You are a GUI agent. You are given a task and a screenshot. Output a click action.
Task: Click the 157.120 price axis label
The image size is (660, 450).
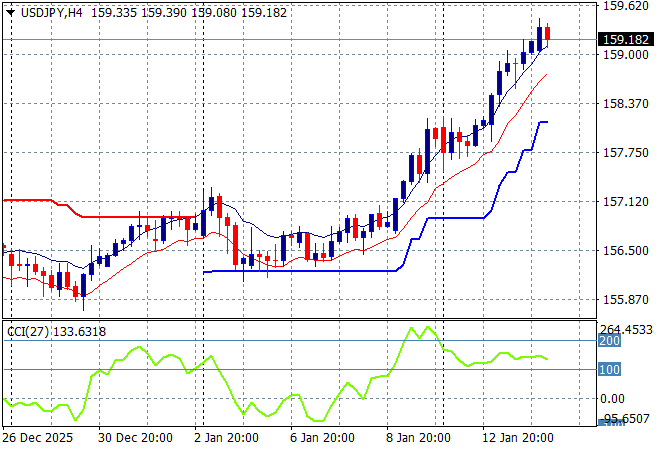coord(626,201)
